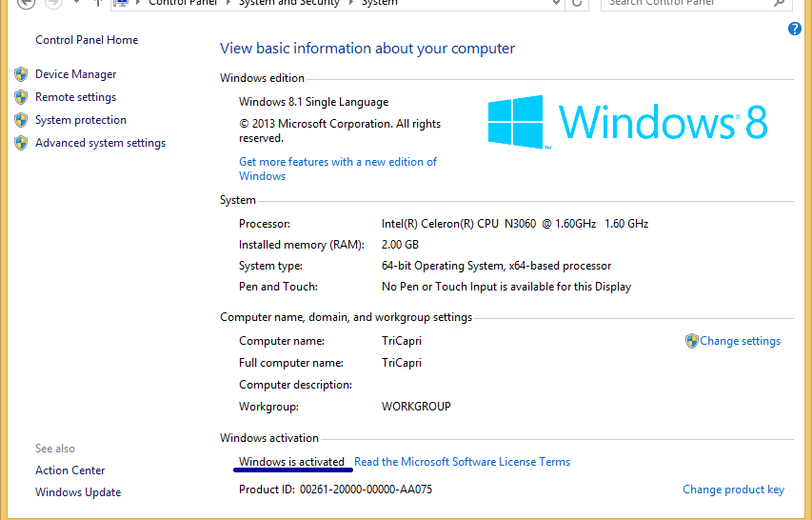Click the shield icon beside Remote settings
The height and width of the screenshot is (520, 812).
(21, 97)
